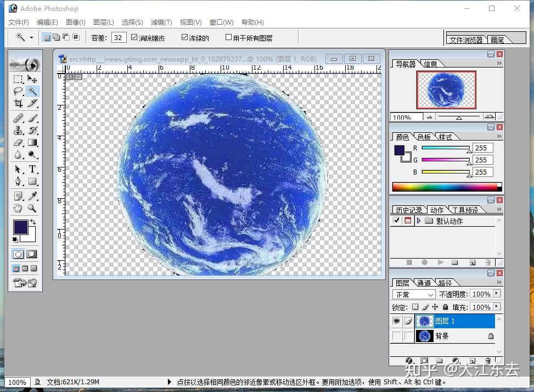Select the Blur tool
The image size is (534, 392).
click(19, 155)
